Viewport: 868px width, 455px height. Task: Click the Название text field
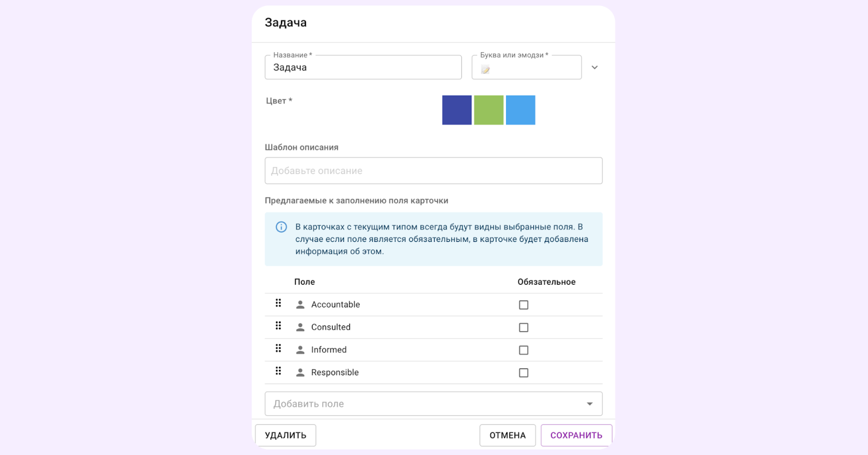click(x=363, y=68)
